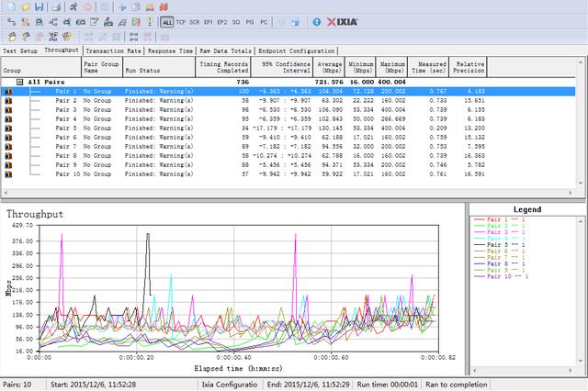Open the Response Time tab

[x=171, y=51]
